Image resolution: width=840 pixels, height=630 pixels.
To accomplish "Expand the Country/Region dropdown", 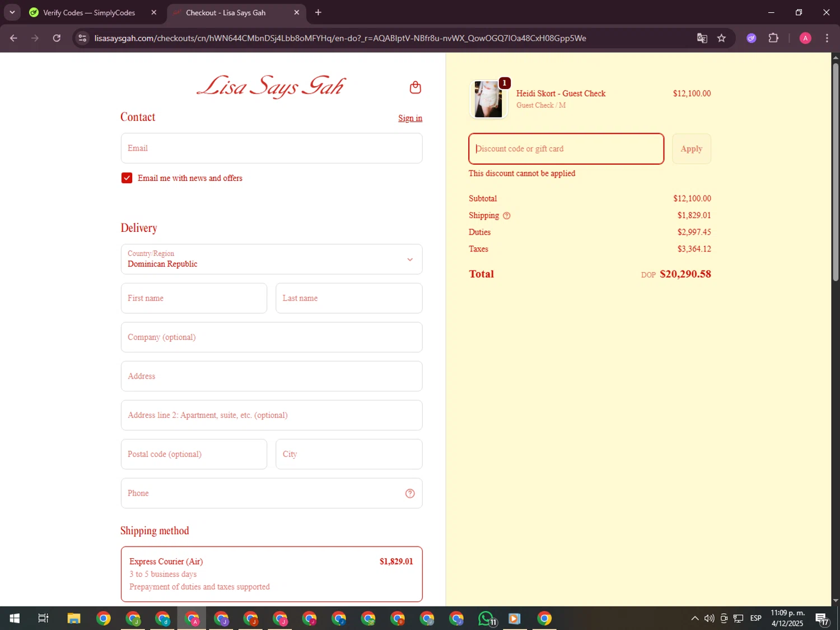I will [x=272, y=259].
